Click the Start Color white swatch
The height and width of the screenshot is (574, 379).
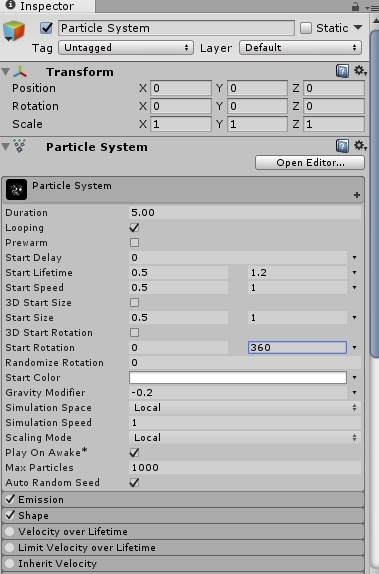coord(238,378)
